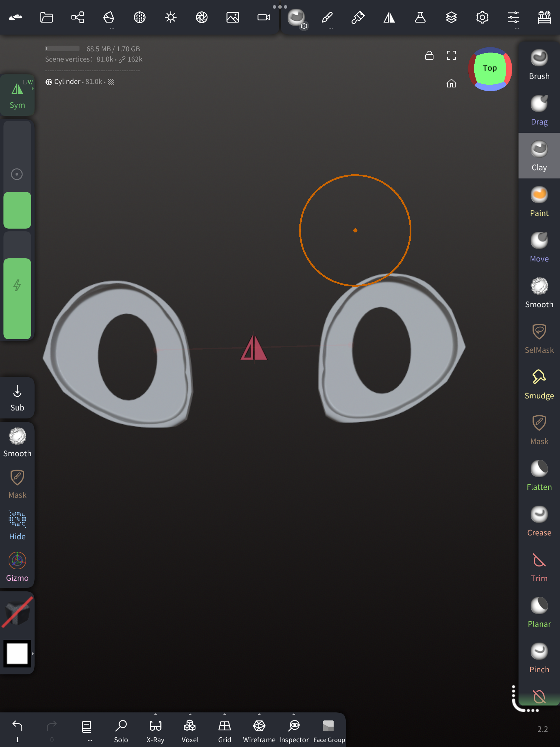
Task: Pick the Planar tool
Action: tap(539, 612)
